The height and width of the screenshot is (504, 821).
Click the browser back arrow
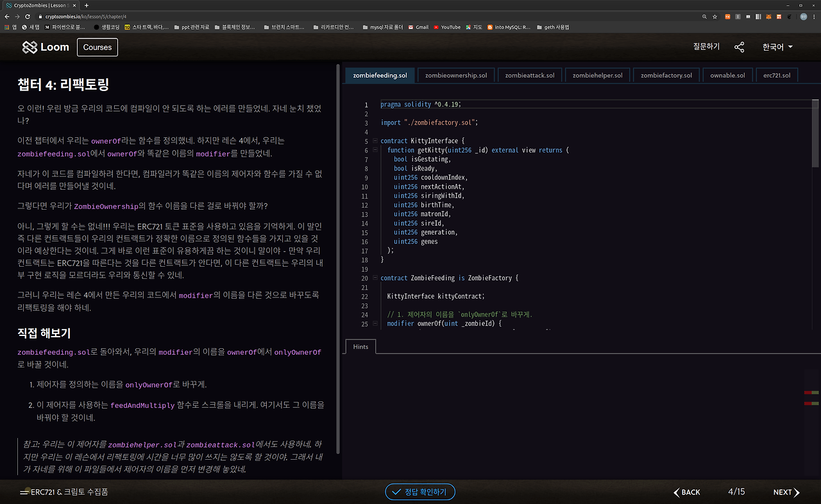(x=8, y=16)
